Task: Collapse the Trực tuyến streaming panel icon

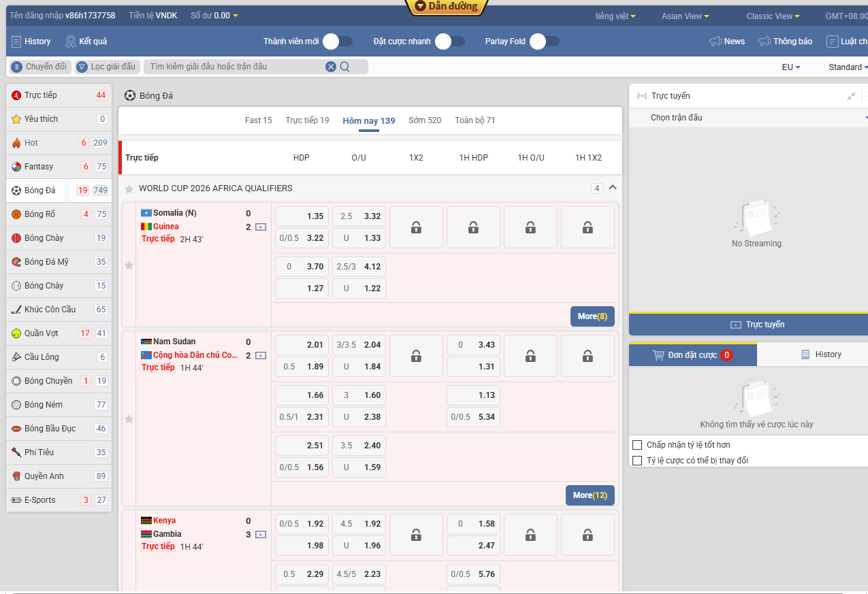Action: [851, 96]
